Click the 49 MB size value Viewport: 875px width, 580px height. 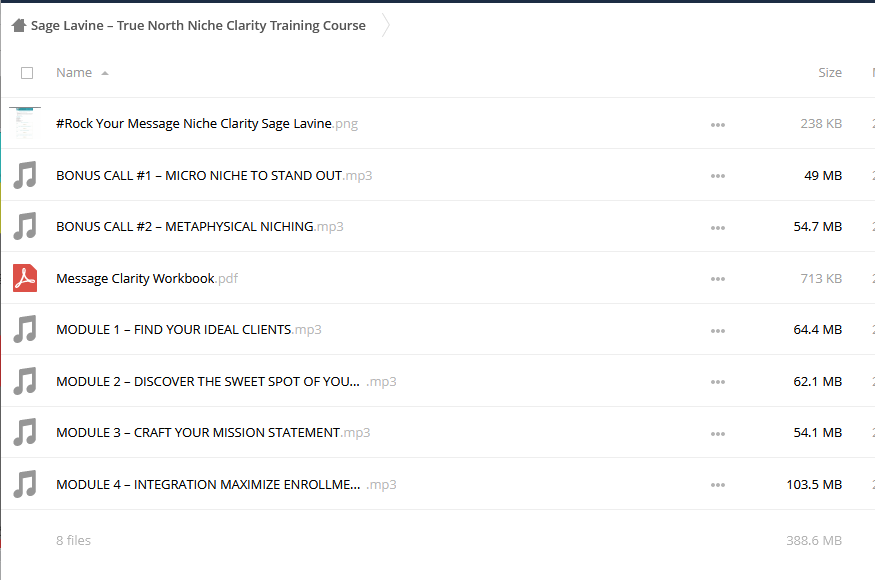click(823, 175)
